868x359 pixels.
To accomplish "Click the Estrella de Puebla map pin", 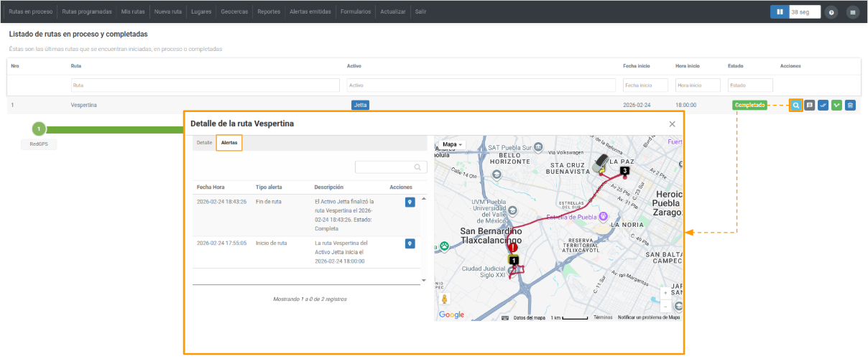I will (604, 216).
